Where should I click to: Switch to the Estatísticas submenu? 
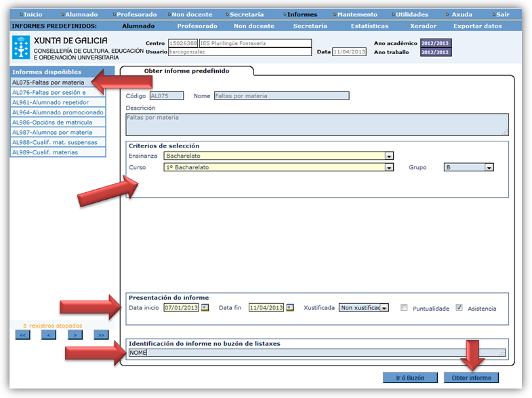click(x=369, y=26)
